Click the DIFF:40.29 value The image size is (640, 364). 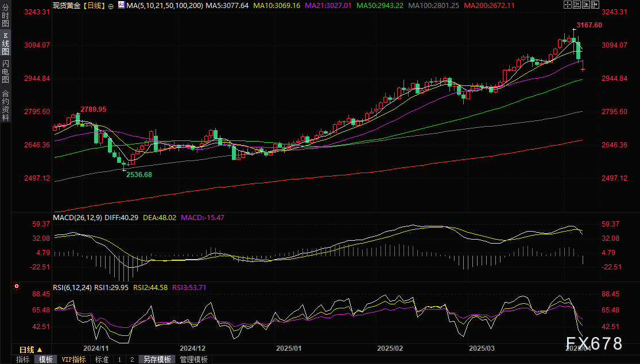[121, 218]
